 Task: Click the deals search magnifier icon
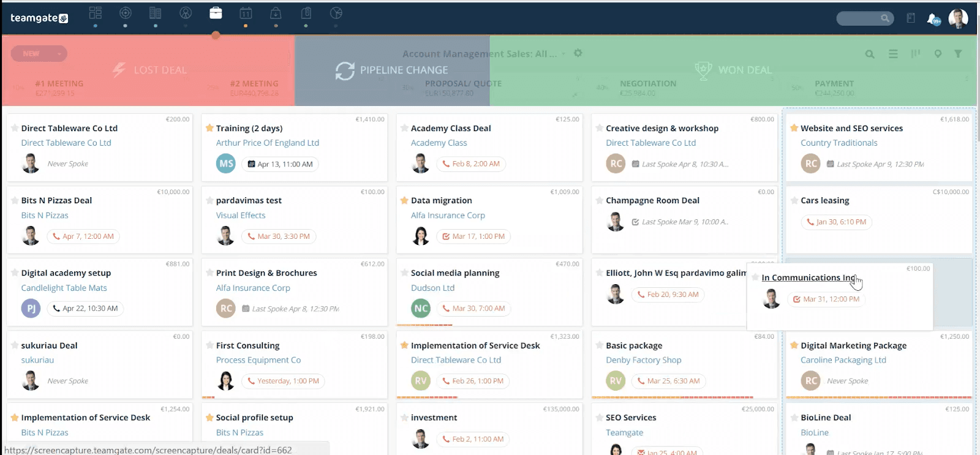[870, 55]
